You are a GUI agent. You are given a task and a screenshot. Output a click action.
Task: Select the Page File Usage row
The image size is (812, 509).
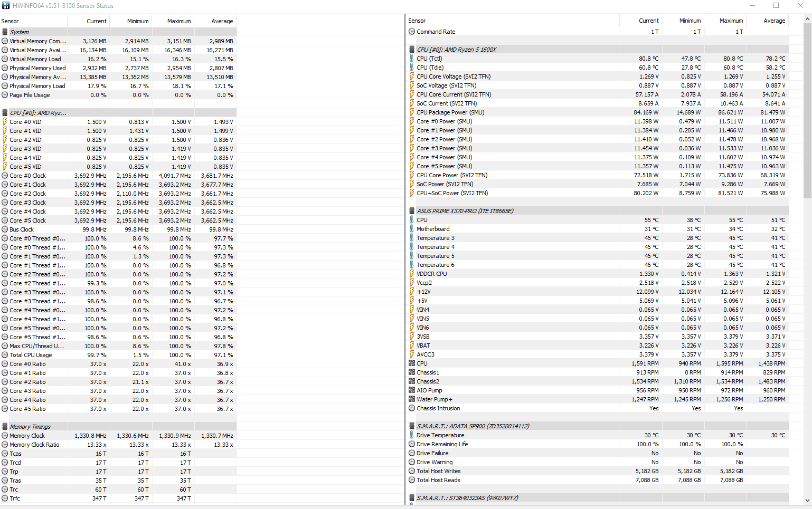click(118, 95)
